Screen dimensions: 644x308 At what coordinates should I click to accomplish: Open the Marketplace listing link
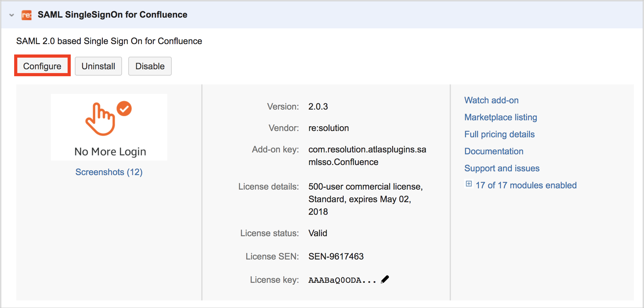coord(501,117)
